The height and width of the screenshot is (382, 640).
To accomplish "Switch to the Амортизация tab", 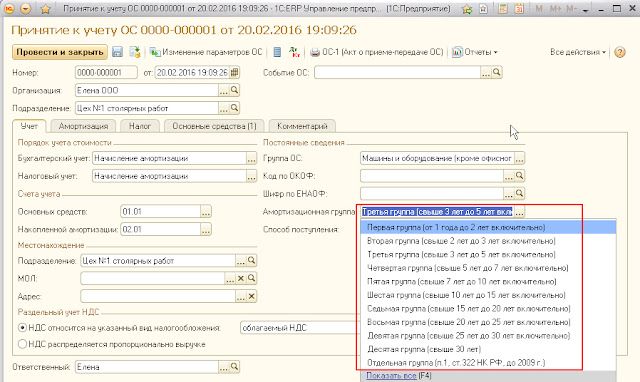I will coord(83,126).
